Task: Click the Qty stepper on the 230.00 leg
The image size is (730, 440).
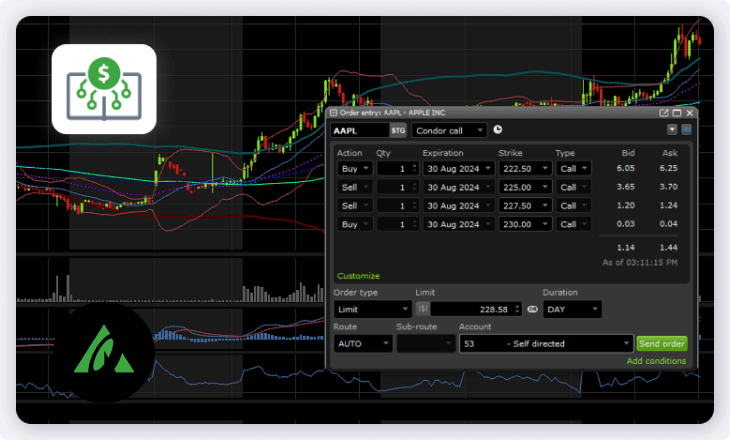Action: pos(414,224)
